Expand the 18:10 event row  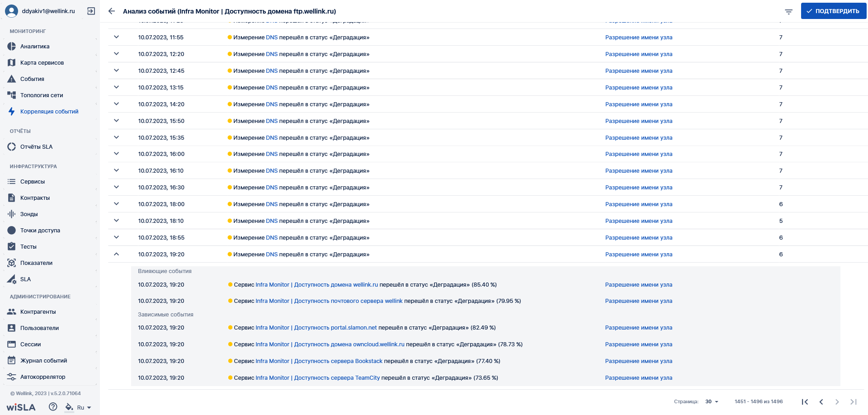116,221
